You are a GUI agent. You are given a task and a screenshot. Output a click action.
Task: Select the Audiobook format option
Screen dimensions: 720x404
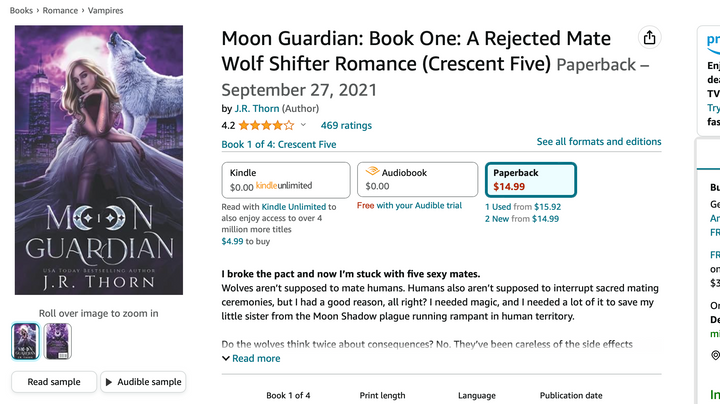click(x=418, y=180)
